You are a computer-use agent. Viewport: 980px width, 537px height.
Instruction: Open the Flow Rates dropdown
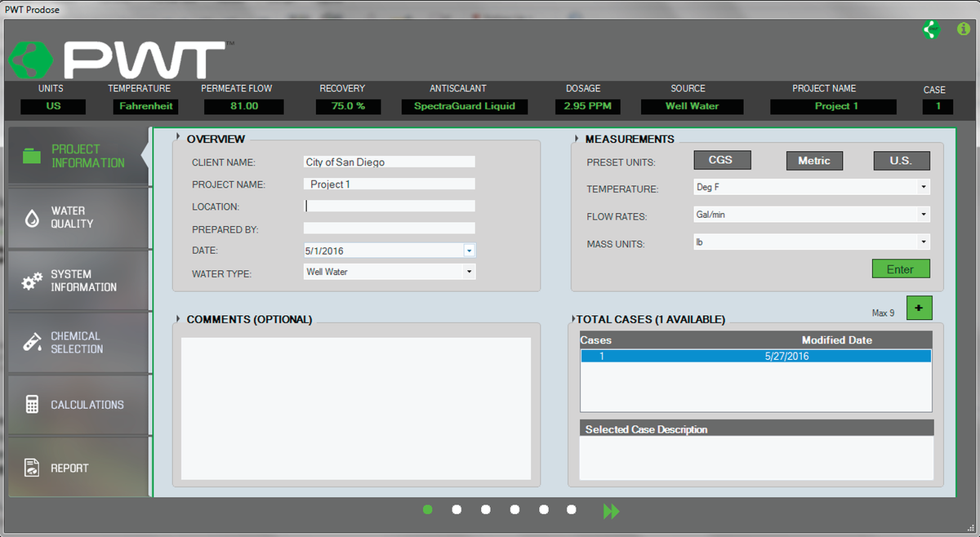924,215
